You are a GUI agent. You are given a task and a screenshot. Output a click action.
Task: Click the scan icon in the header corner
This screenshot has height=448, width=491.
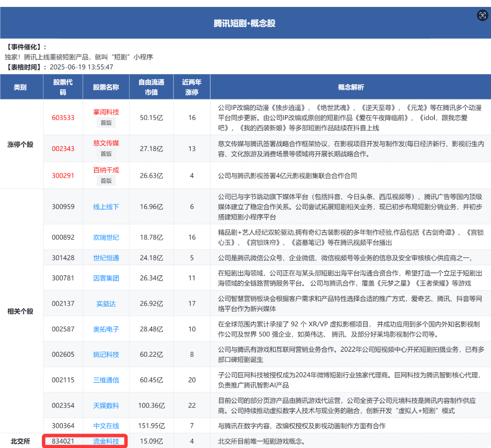tap(482, 15)
